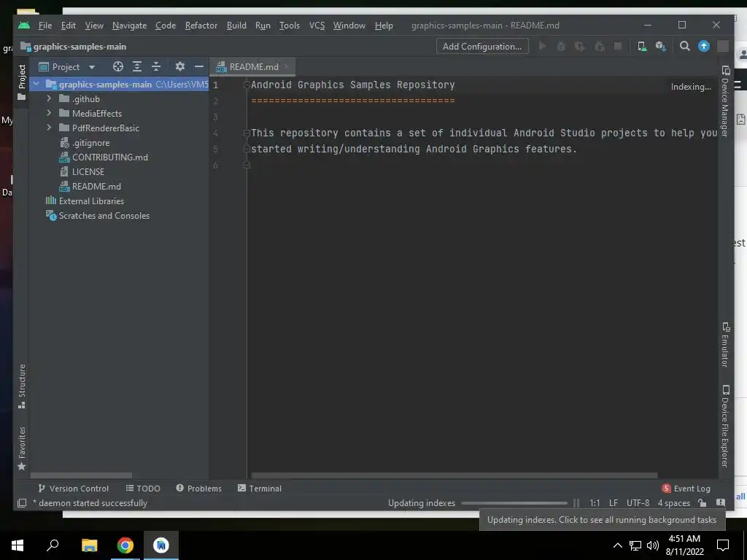Open Project panel gear options
This screenshot has height=560, width=747.
[179, 66]
